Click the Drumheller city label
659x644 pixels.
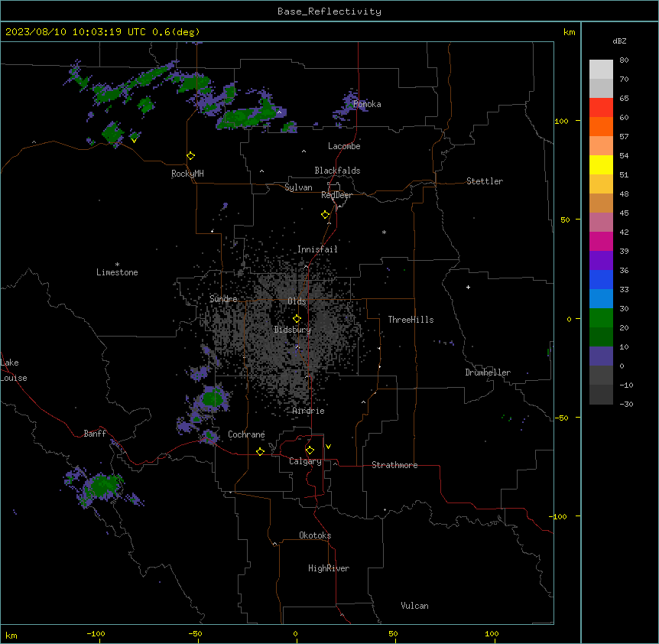(488, 372)
